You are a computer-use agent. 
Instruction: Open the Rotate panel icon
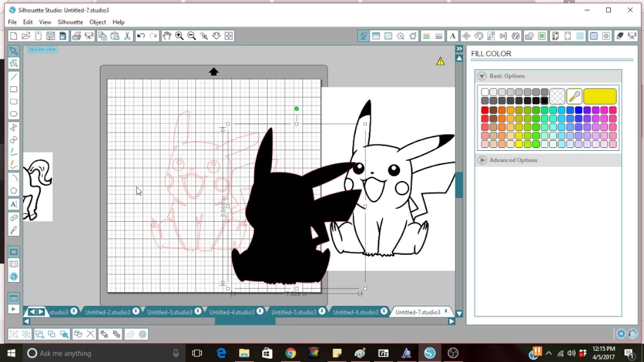479,36
